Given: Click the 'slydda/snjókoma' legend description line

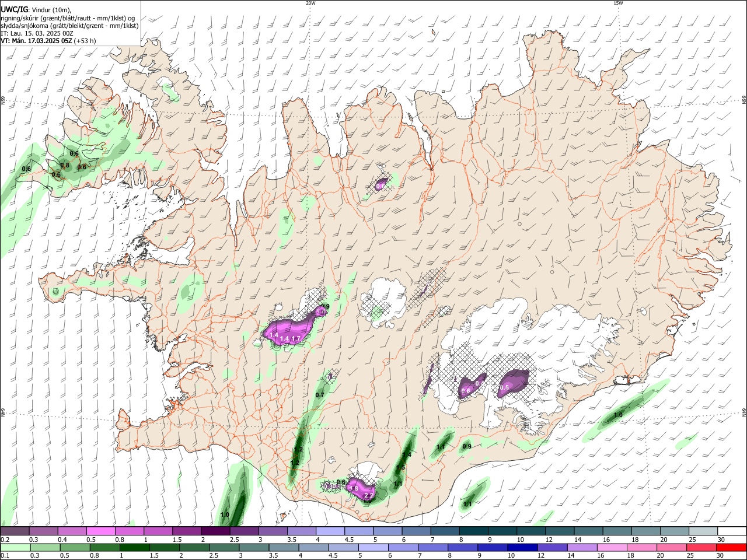Looking at the screenshot, I should 69,26.
